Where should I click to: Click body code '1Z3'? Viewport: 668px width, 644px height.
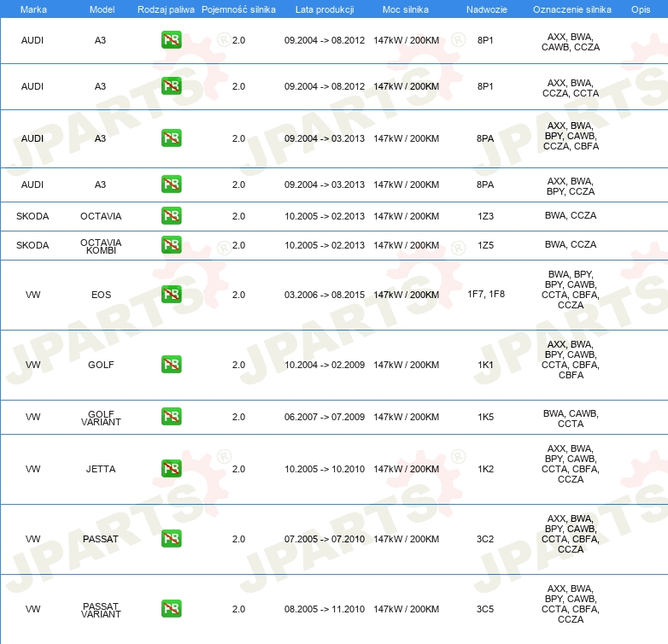click(x=486, y=216)
